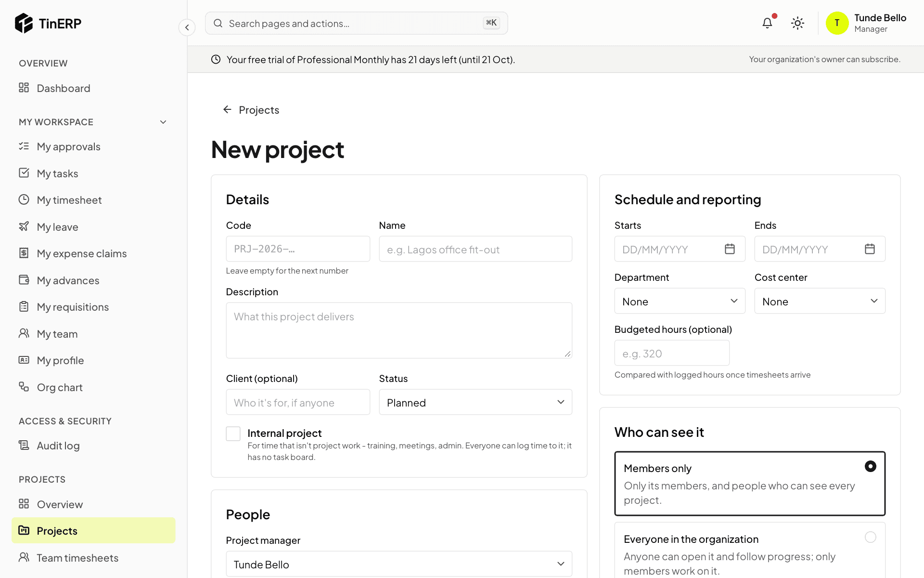Click the Budgeted hours input field
The image size is (924, 578).
click(x=672, y=353)
